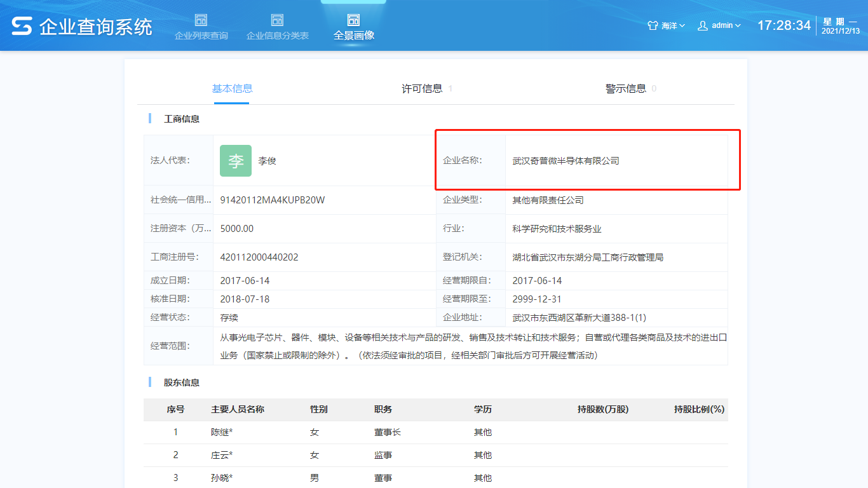Click the company name 武汉奇普微半导体有限公司
Screen dimensions: 868x488
point(566,161)
